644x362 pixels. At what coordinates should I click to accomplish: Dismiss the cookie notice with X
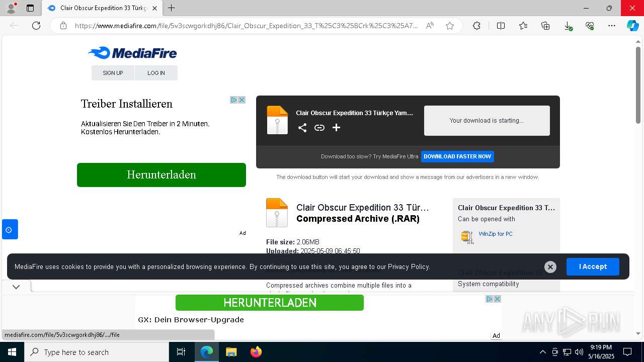550,267
